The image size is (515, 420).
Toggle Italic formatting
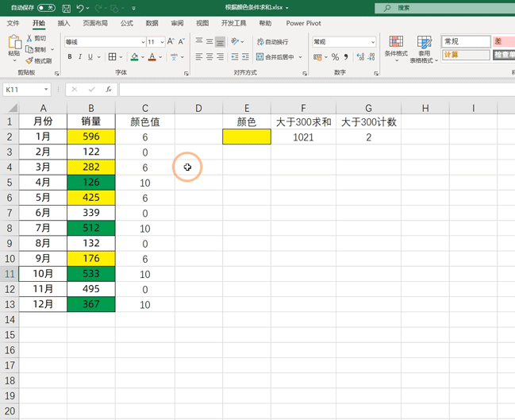[80, 56]
